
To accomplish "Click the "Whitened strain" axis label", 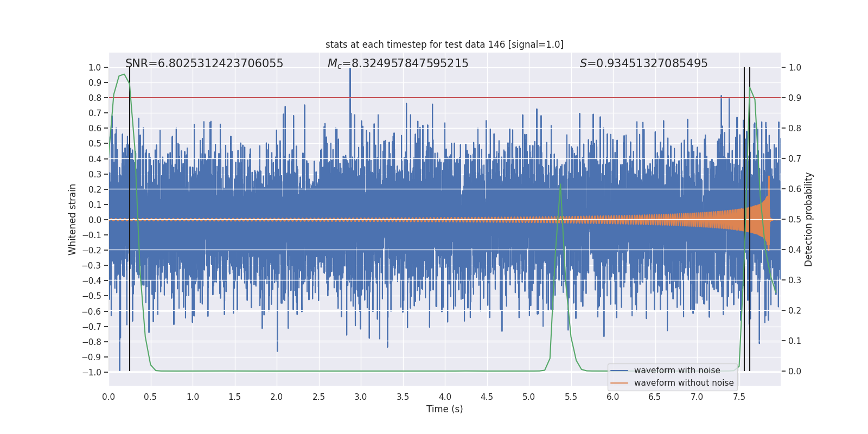I will pos(73,220).
